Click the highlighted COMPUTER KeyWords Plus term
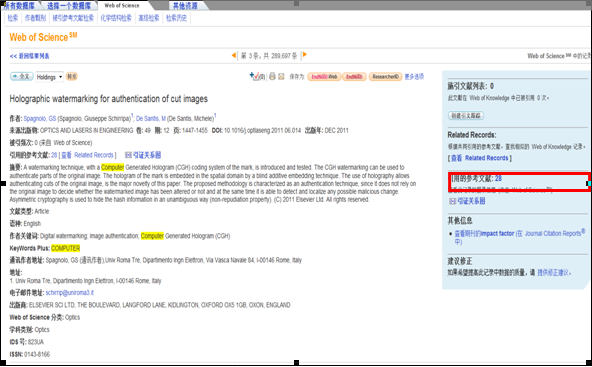Screen dimensions: 592x367 coord(66,248)
